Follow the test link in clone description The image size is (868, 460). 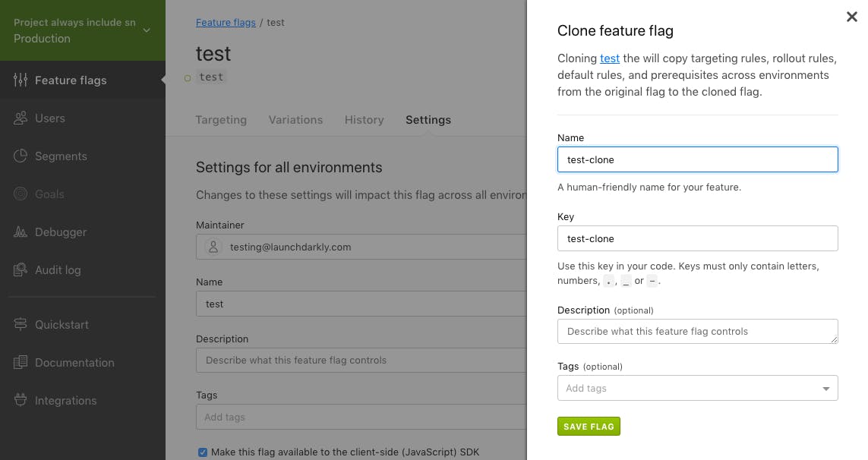click(x=610, y=58)
